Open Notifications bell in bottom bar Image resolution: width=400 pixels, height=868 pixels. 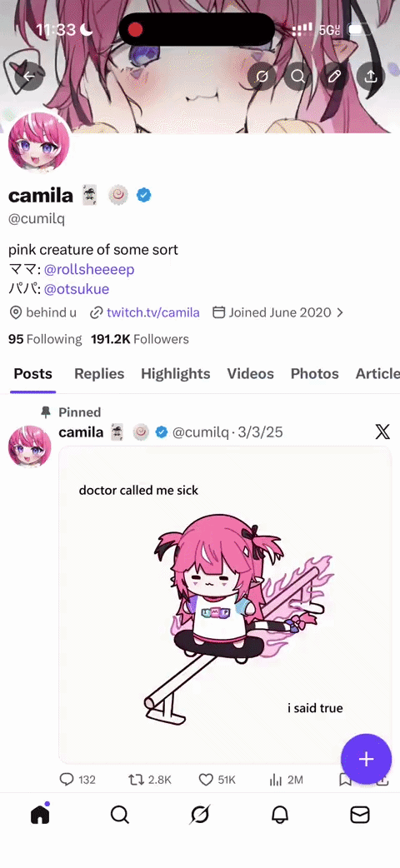(x=280, y=815)
